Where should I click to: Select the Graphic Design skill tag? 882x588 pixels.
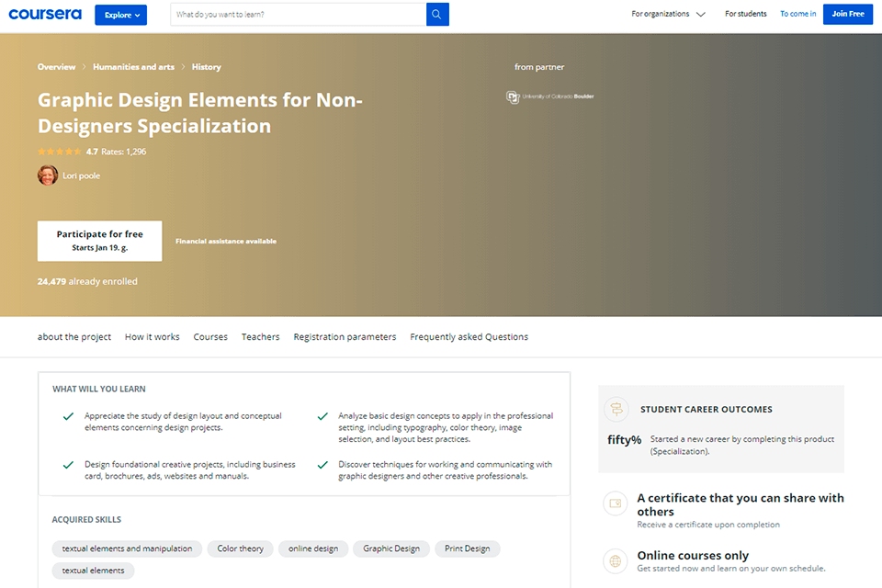391,548
